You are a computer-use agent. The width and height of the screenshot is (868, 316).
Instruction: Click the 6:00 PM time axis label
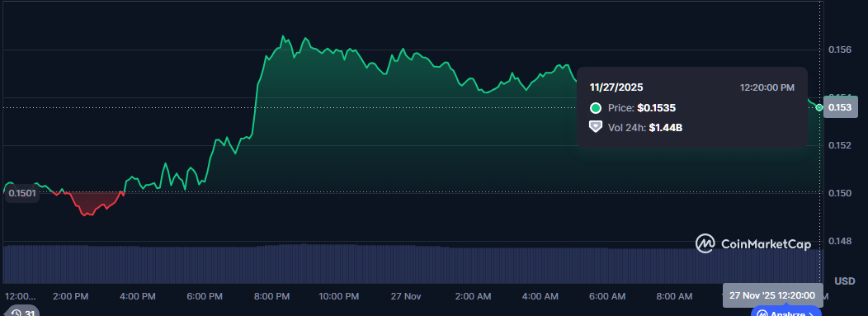click(205, 296)
